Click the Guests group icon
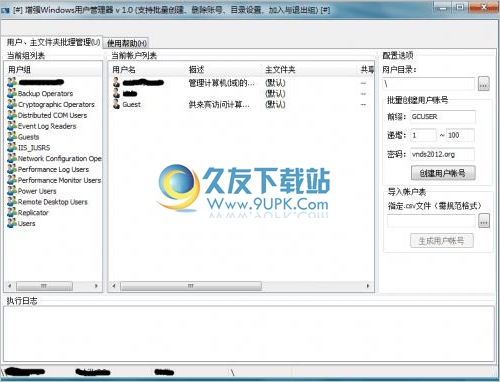This screenshot has height=382, width=500. pos(12,136)
